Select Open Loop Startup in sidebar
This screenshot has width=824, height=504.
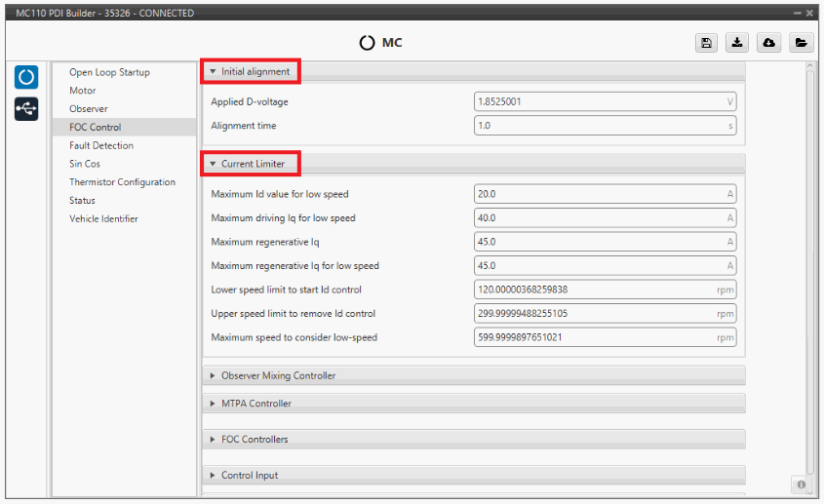[109, 72]
